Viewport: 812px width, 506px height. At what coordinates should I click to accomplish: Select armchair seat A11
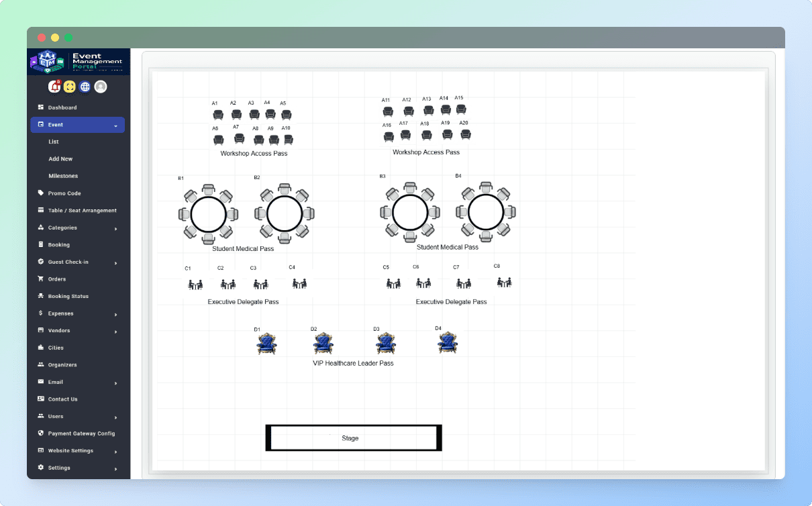388,111
